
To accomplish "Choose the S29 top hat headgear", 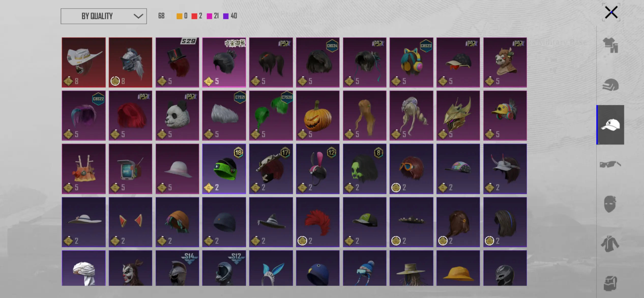I will 177,62.
